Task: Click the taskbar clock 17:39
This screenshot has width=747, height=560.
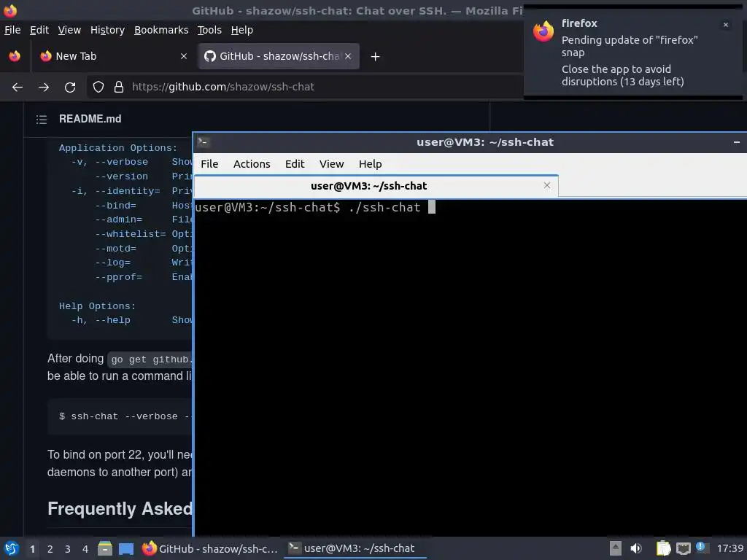Action: (x=729, y=548)
